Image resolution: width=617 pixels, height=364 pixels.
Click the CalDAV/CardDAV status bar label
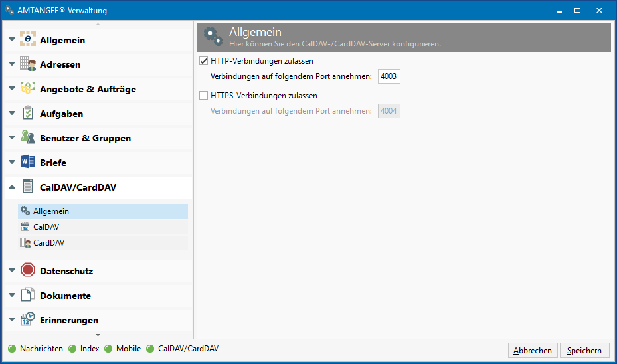[188, 349]
